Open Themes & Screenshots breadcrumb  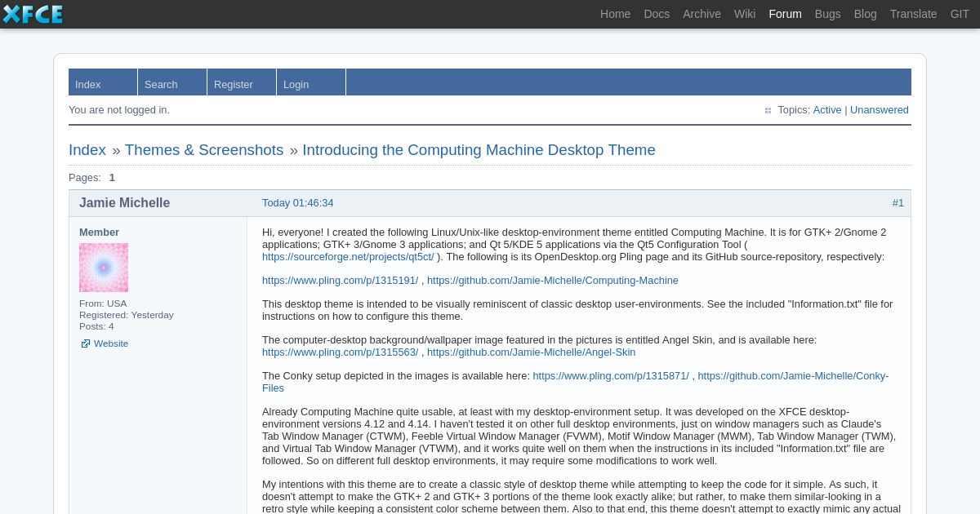(x=203, y=150)
